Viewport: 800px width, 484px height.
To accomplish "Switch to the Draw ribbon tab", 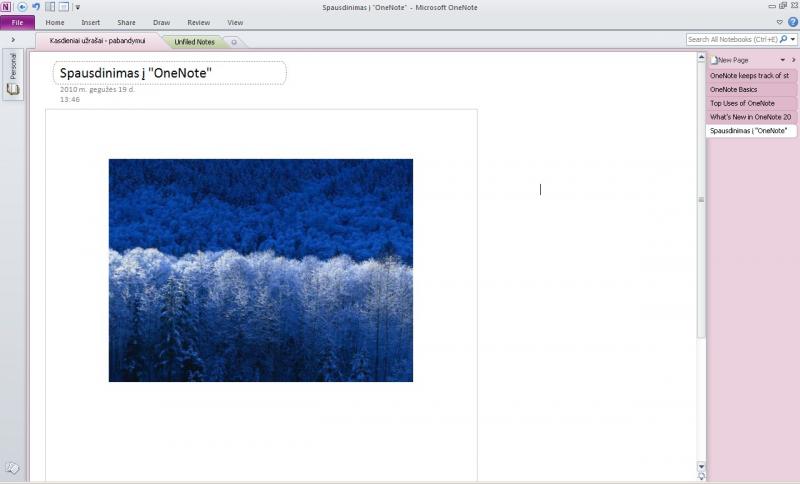I will point(161,22).
